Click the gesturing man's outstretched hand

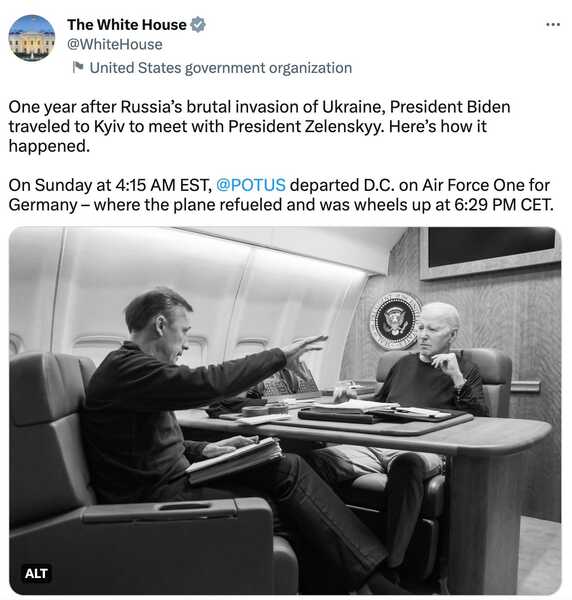(305, 346)
